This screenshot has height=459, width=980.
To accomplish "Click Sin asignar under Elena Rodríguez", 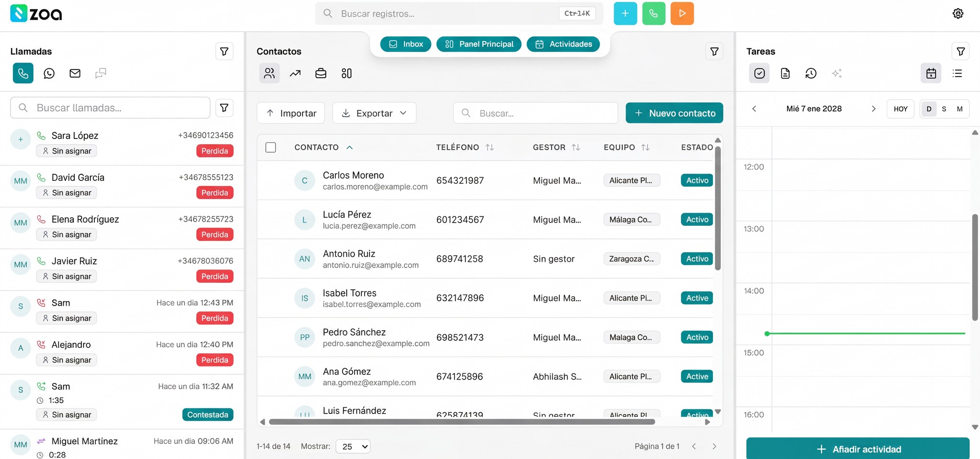I will (x=67, y=235).
